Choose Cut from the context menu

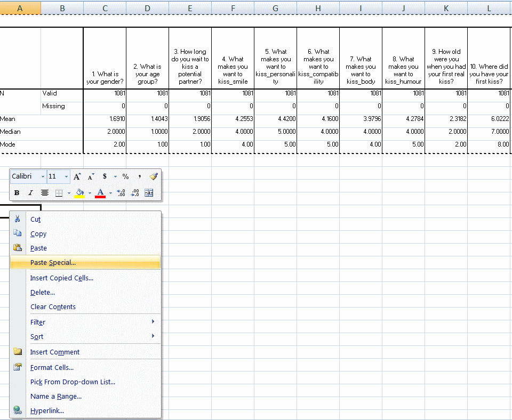pos(85,219)
